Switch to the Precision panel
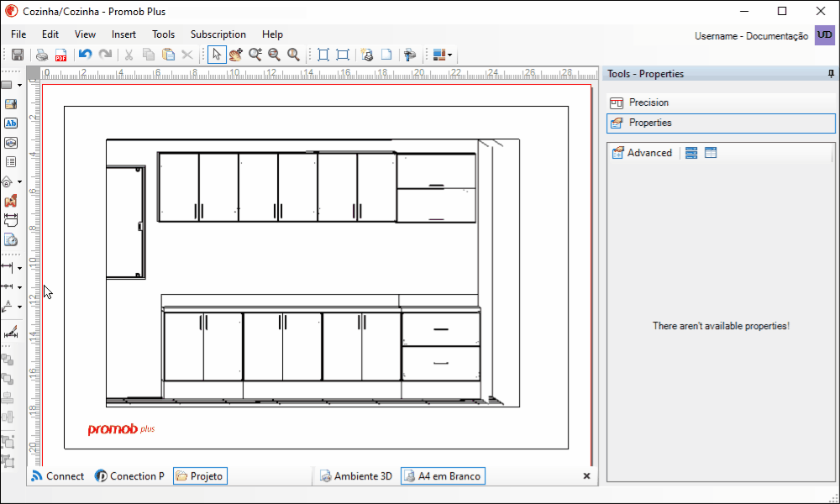This screenshot has height=504, width=840. point(721,102)
